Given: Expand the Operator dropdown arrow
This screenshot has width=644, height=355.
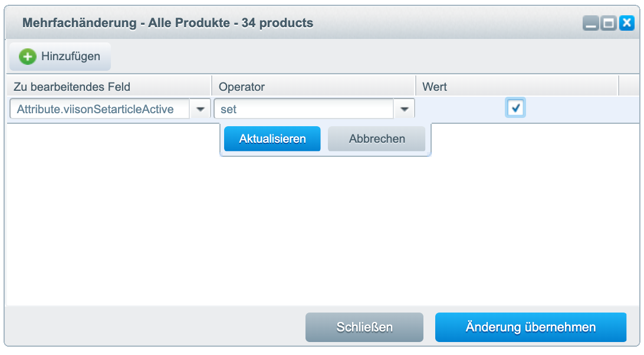Looking at the screenshot, I should 405,109.
